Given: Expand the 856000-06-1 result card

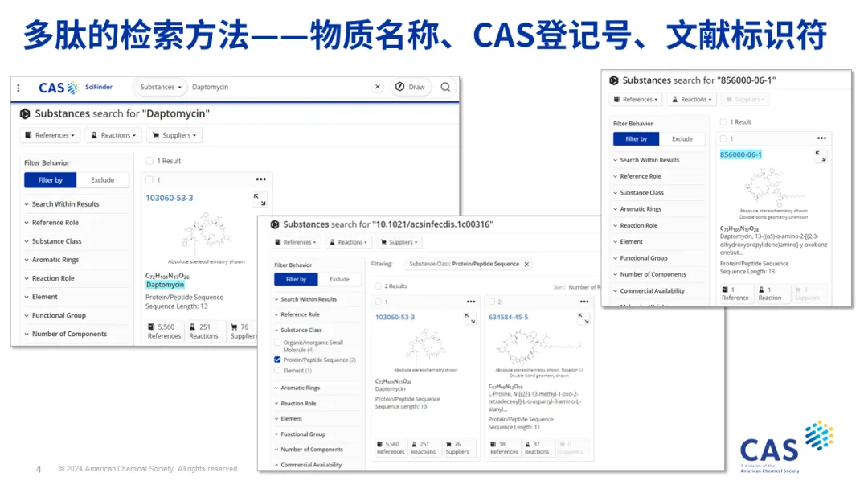Looking at the screenshot, I should [x=821, y=156].
